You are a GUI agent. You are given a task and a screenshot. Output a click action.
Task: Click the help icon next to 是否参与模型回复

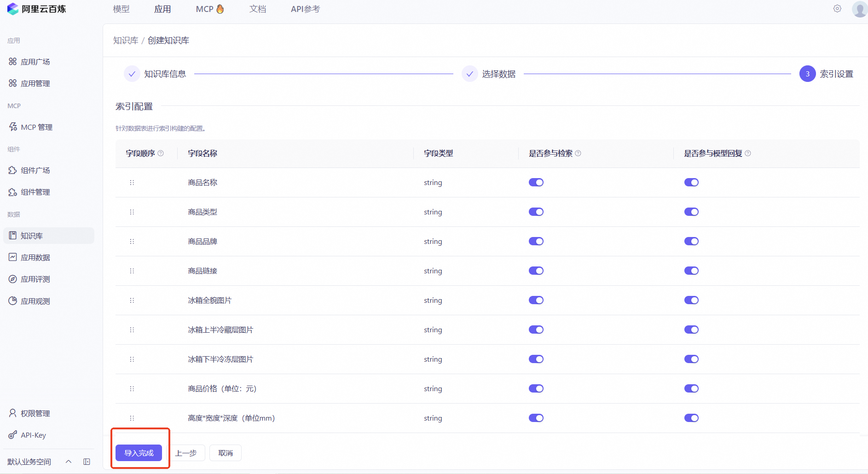pyautogui.click(x=748, y=153)
